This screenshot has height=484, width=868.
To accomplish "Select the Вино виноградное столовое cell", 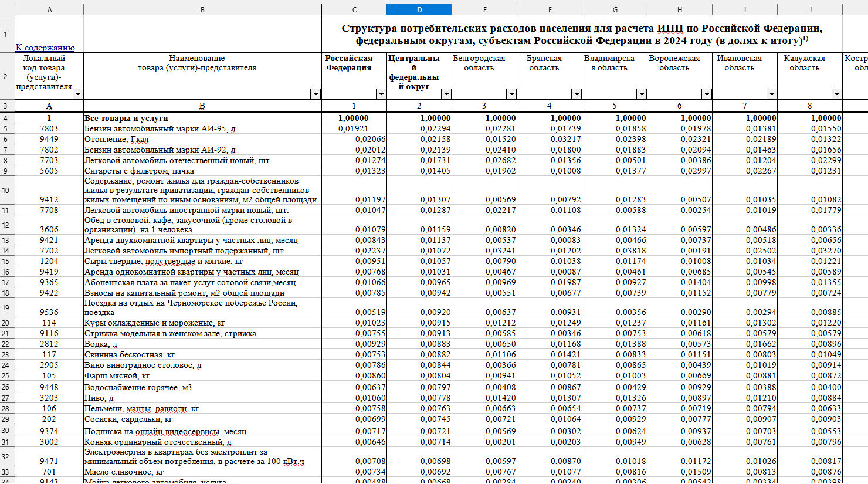I will [202, 365].
